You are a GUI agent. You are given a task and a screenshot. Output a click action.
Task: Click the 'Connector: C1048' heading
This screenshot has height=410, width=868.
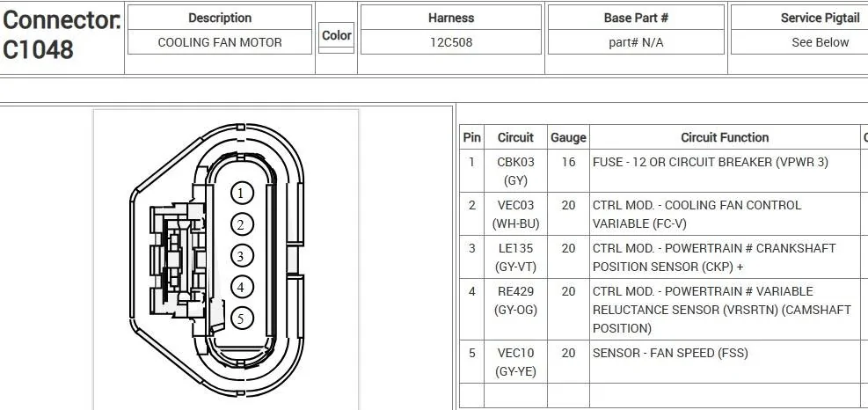pyautogui.click(x=62, y=34)
